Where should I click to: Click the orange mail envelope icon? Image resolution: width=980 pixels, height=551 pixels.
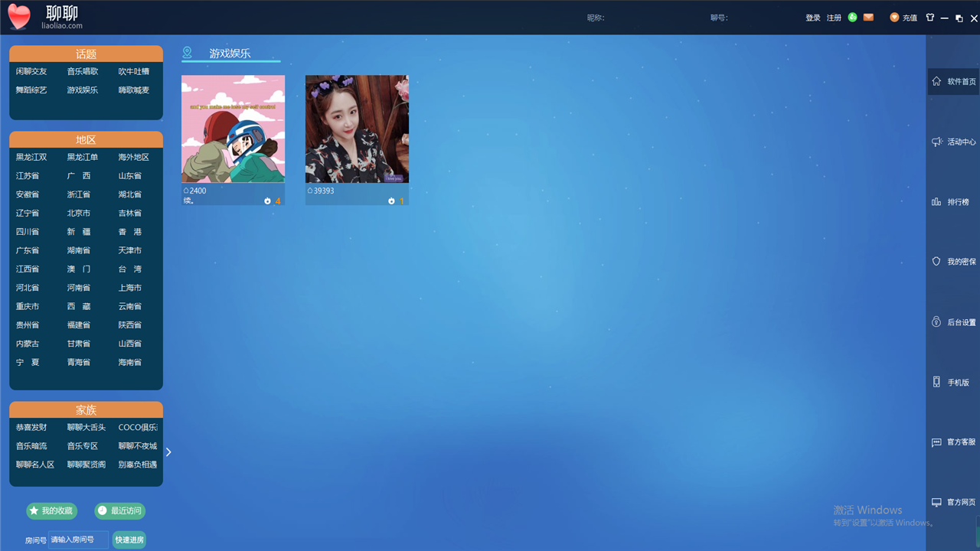[868, 18]
